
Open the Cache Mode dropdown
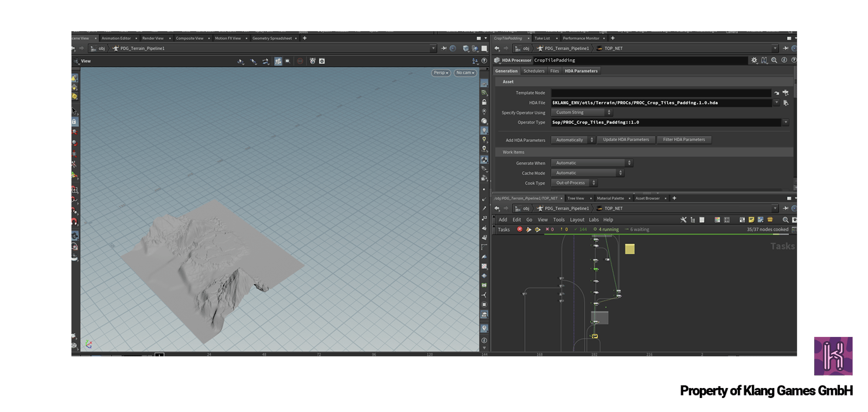click(x=587, y=173)
